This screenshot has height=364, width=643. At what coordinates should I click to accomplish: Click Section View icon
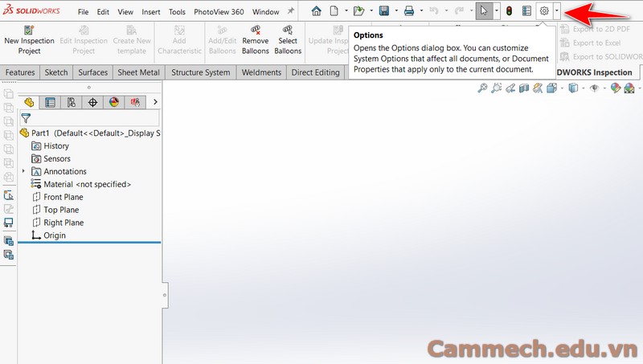524,88
